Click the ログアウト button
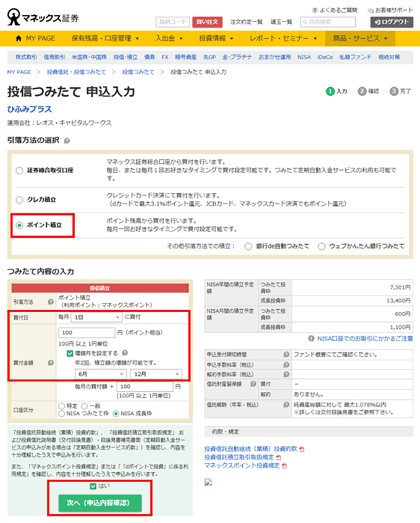The image size is (420, 523). (392, 22)
